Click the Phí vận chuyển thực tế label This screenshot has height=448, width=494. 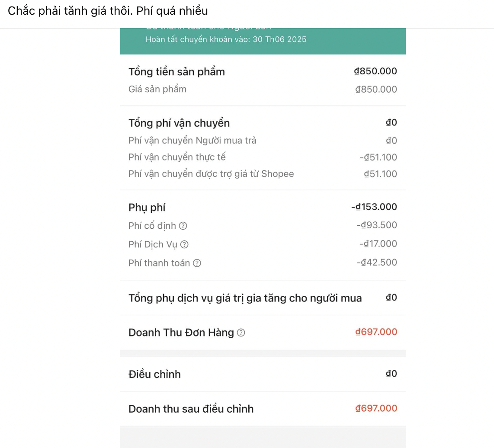pos(177,157)
